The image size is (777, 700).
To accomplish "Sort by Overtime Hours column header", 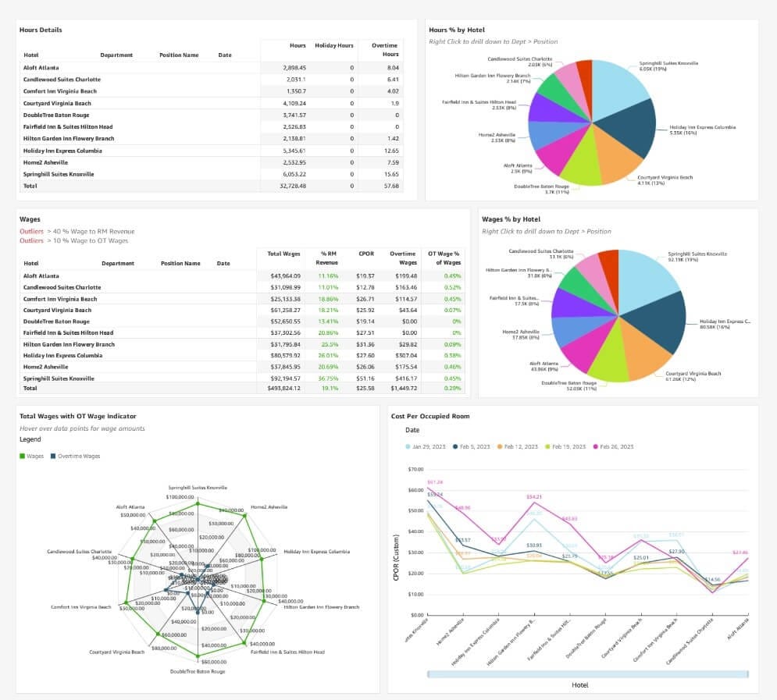I will pyautogui.click(x=384, y=49).
